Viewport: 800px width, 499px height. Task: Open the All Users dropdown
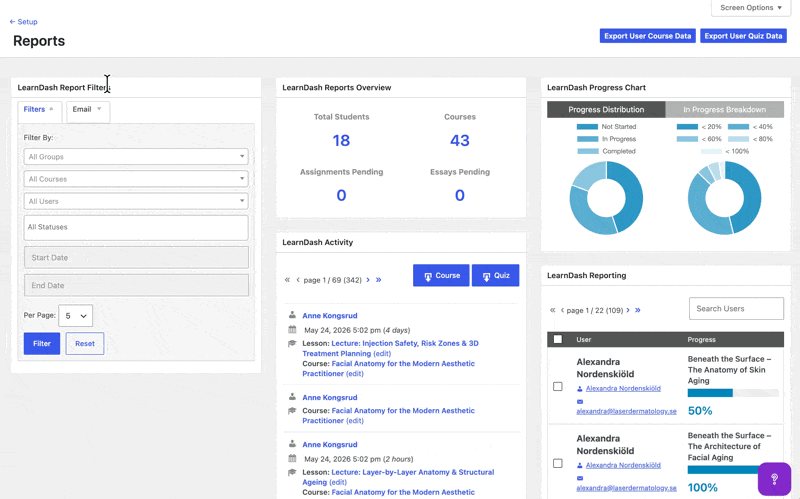click(136, 201)
